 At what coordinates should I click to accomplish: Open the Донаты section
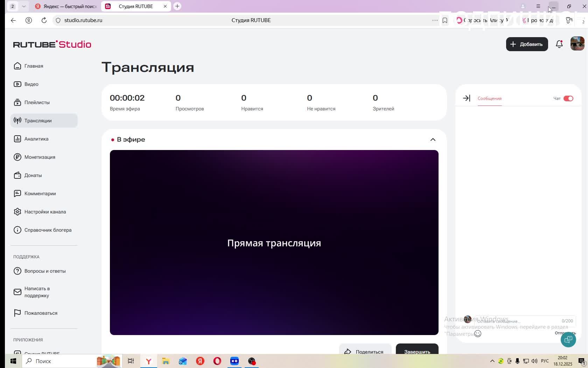tap(33, 175)
